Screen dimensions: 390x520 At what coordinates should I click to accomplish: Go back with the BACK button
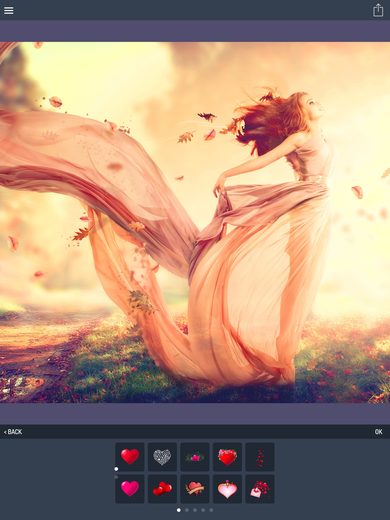(13, 432)
